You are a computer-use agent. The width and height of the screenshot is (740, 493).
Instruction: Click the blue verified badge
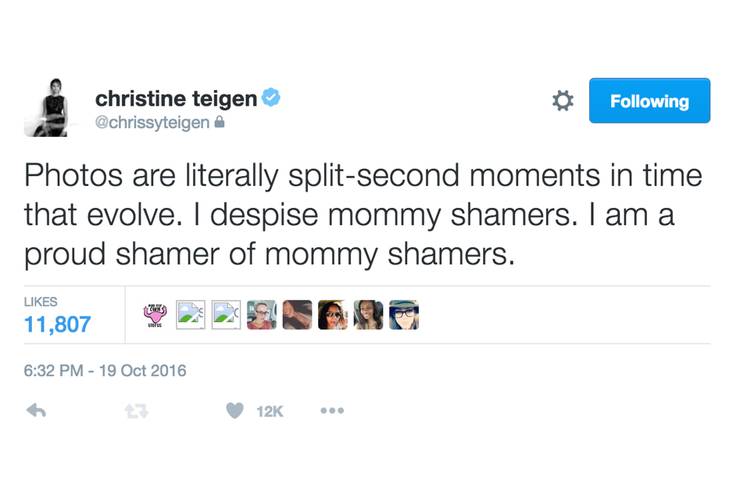tap(270, 98)
